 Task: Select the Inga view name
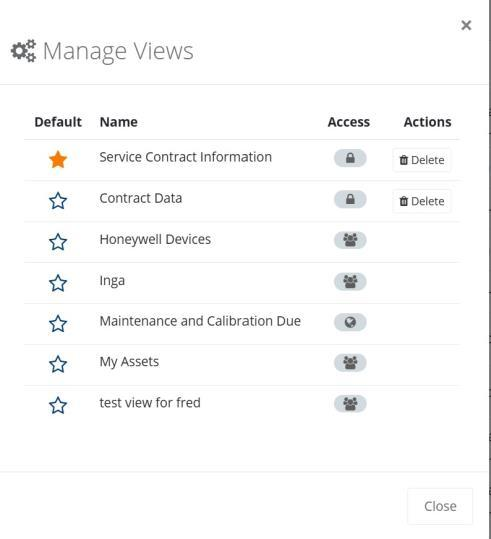[x=112, y=281]
